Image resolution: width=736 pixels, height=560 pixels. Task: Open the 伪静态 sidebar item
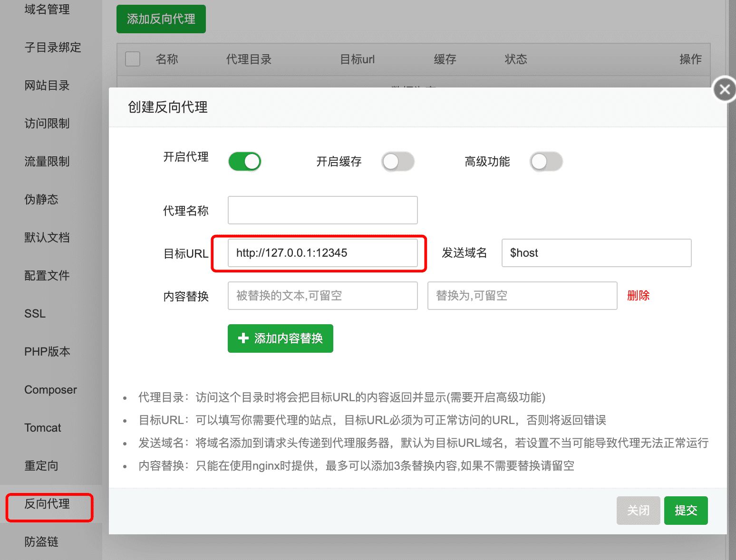[x=41, y=200]
